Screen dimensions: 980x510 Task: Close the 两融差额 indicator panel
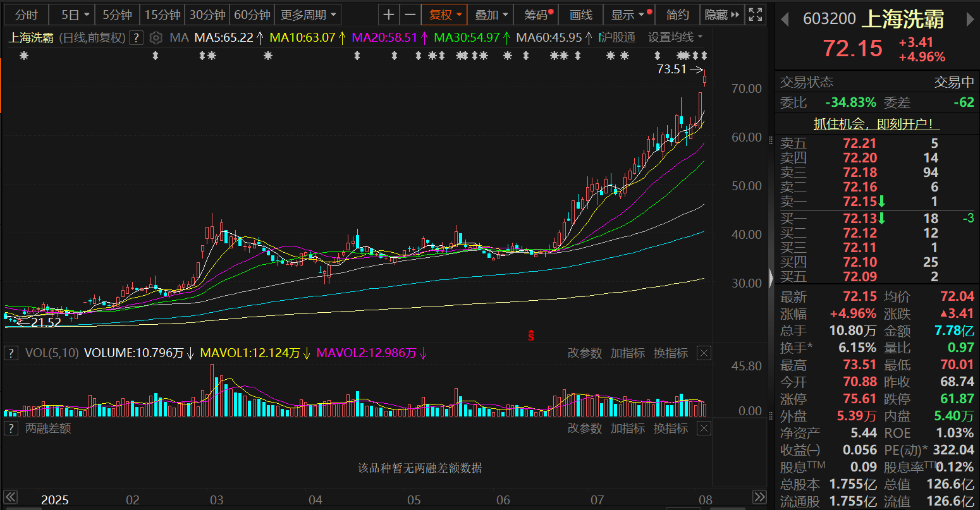point(704,428)
